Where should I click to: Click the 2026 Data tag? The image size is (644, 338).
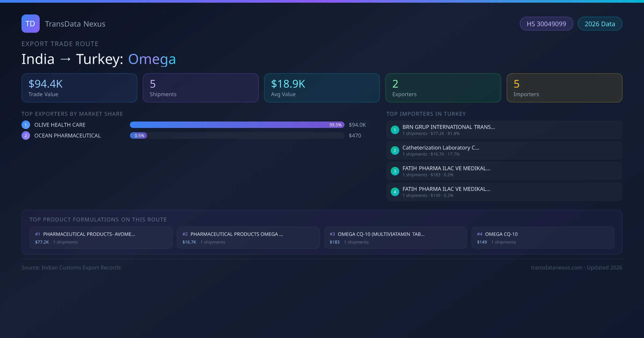click(x=600, y=24)
